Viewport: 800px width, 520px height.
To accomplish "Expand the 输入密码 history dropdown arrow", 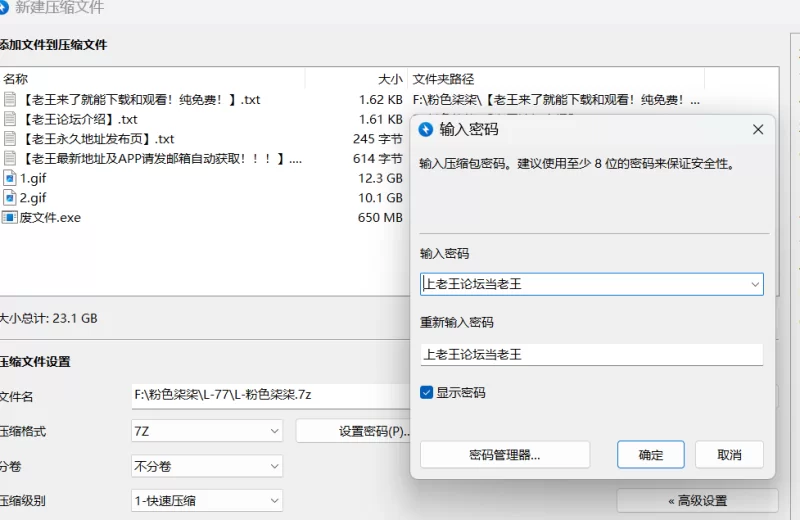I will coord(754,284).
